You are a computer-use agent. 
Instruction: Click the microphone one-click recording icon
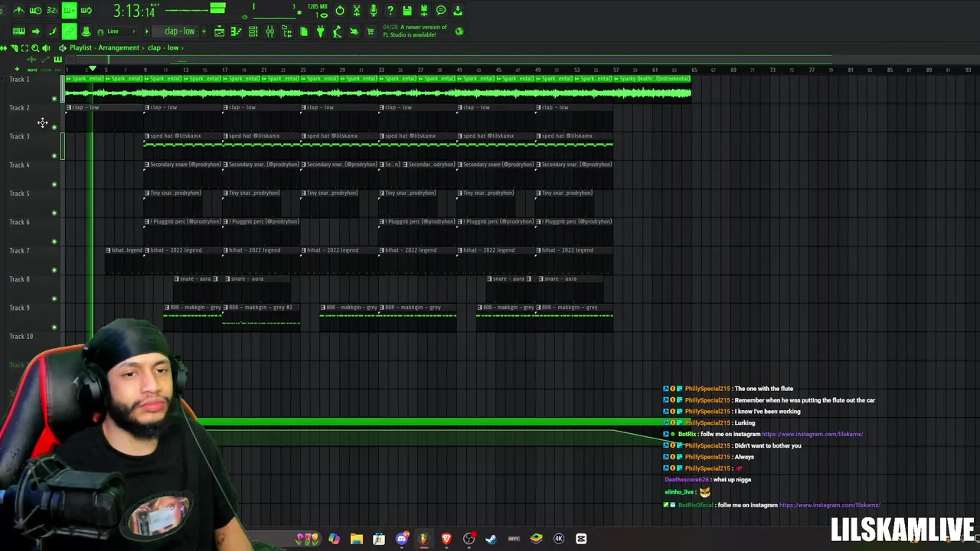pyautogui.click(x=373, y=11)
